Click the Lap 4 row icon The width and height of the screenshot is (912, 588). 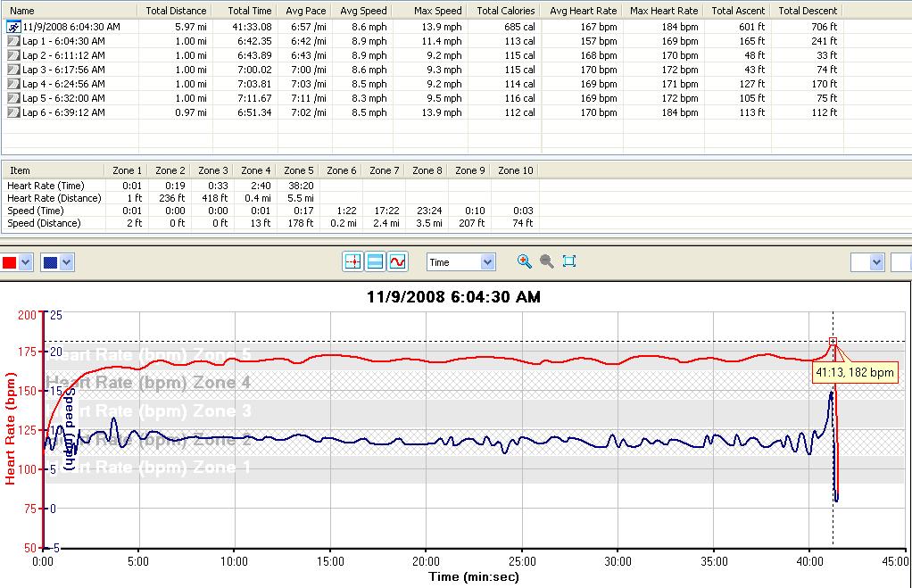(13, 84)
